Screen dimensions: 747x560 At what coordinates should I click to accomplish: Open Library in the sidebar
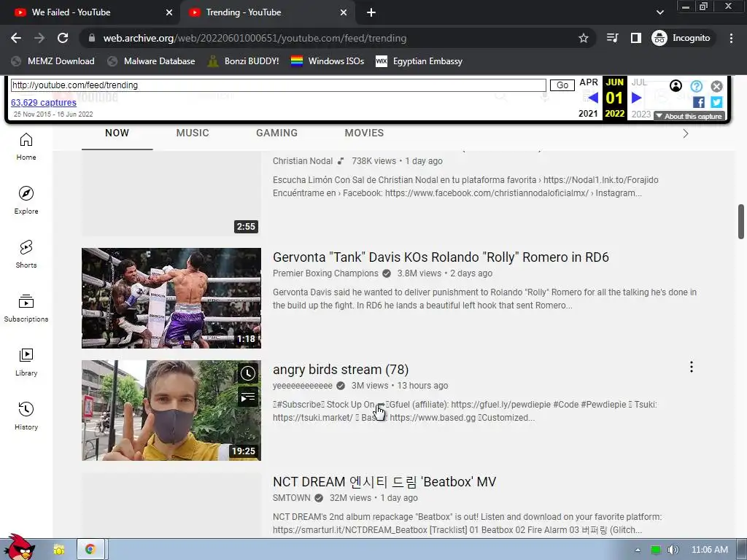26,362
